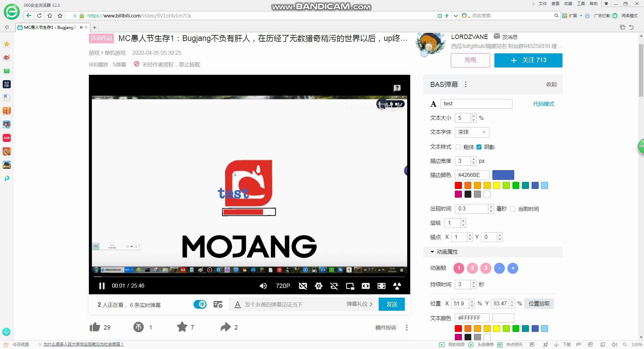Open the browser 收藏 menu
Viewport: 644px width, 349px height.
568,4
